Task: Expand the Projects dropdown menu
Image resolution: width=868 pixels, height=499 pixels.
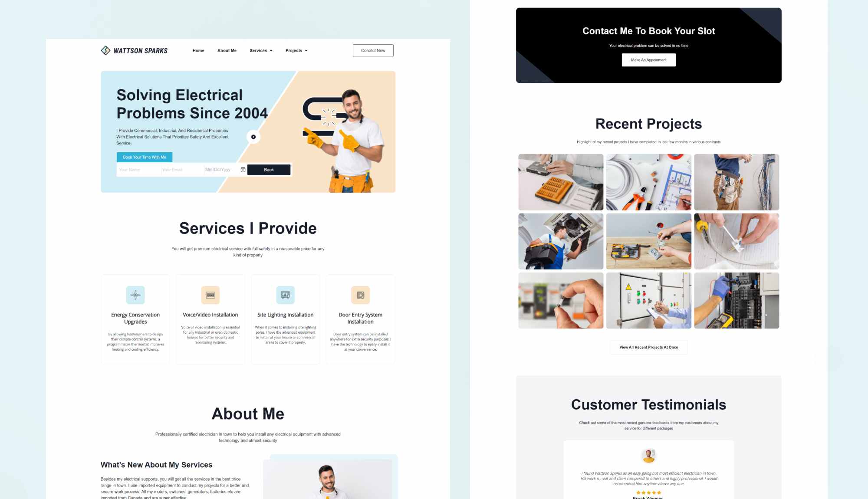Action: pos(296,50)
